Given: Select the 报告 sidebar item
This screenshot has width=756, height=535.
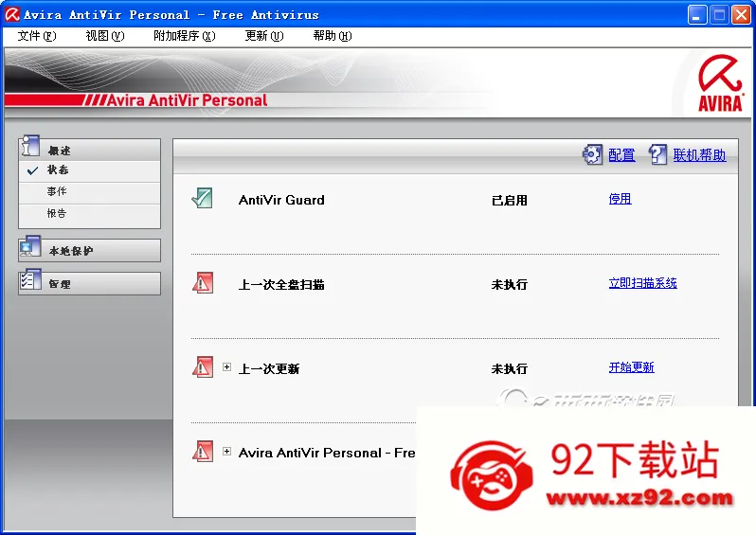Looking at the screenshot, I should pyautogui.click(x=90, y=213).
